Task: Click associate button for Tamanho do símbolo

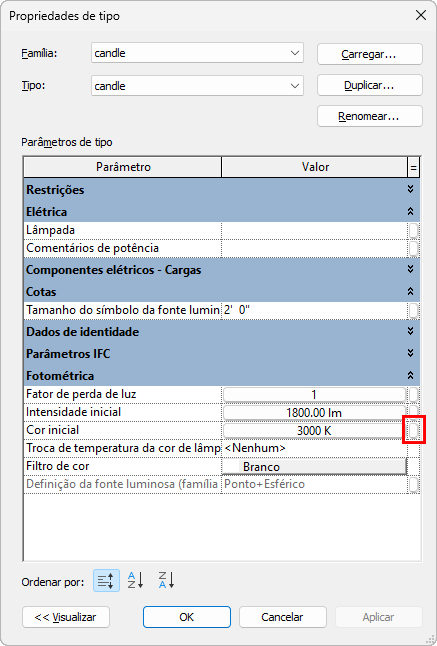Action: pyautogui.click(x=414, y=310)
